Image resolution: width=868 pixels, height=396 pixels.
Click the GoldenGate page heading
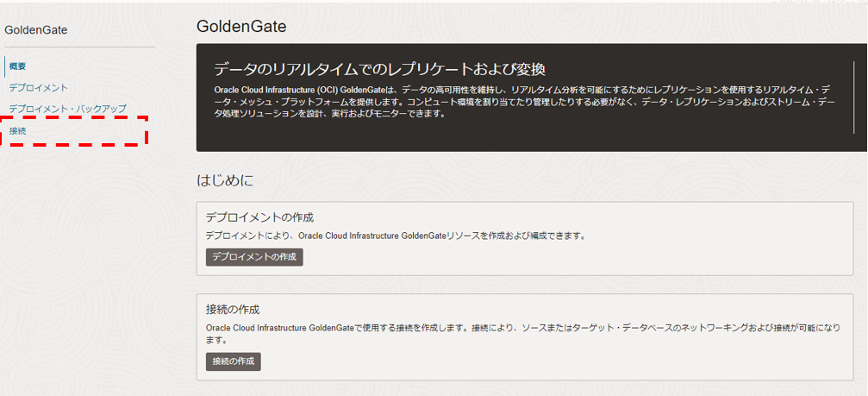pos(241,27)
